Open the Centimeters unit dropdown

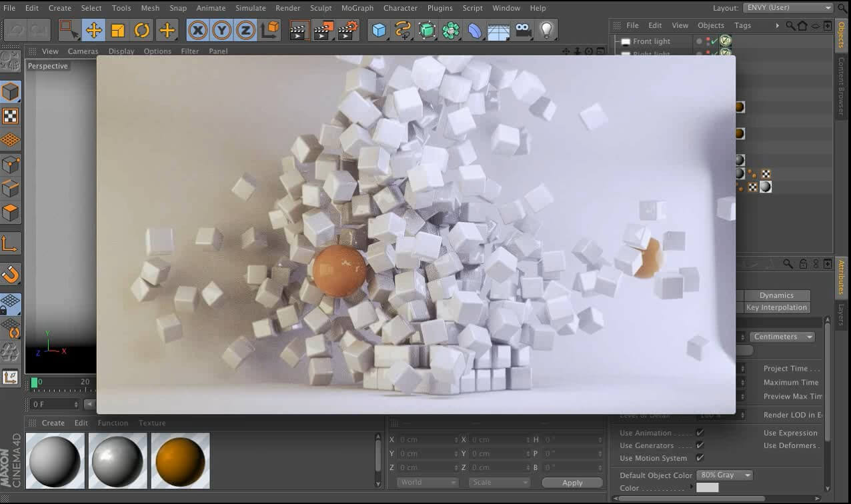(782, 337)
